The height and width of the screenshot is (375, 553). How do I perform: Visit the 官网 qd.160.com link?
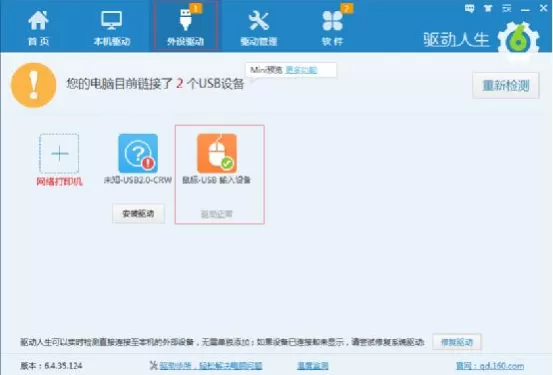click(x=490, y=365)
